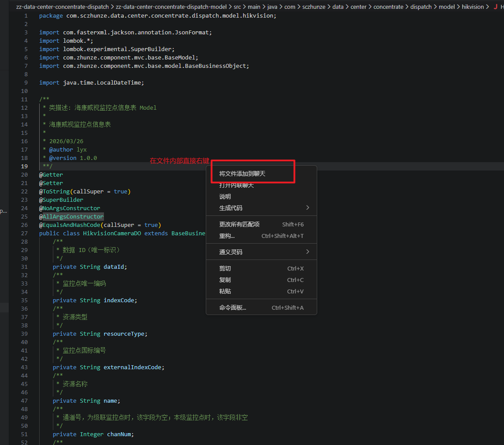Screen dimensions: 504x445
Task: Click the 'center' breadcrumb segment
Action: 358,7
